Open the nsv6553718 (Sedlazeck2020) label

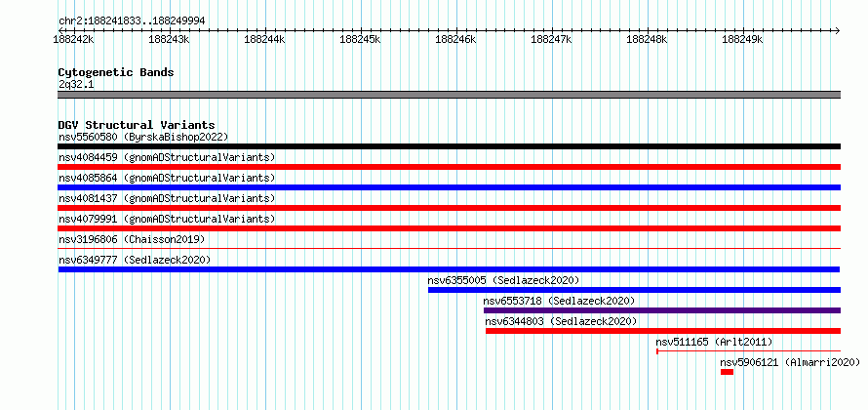tap(559, 301)
